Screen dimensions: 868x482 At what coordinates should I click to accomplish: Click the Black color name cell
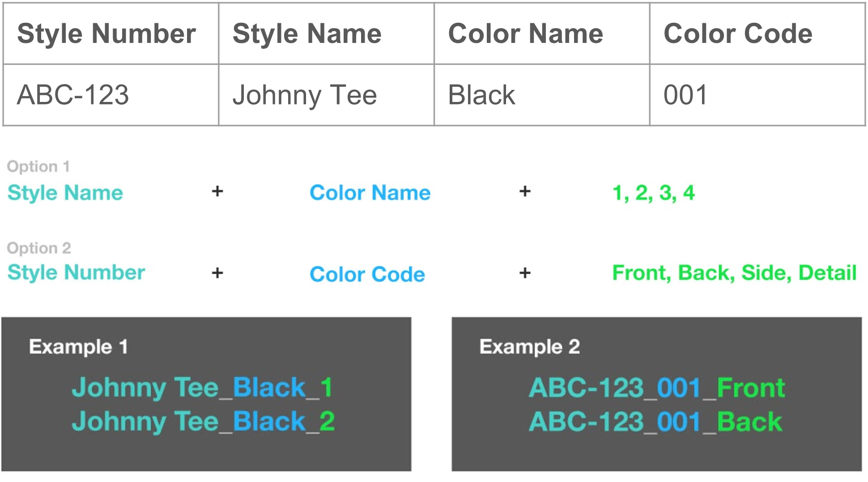coord(481,95)
